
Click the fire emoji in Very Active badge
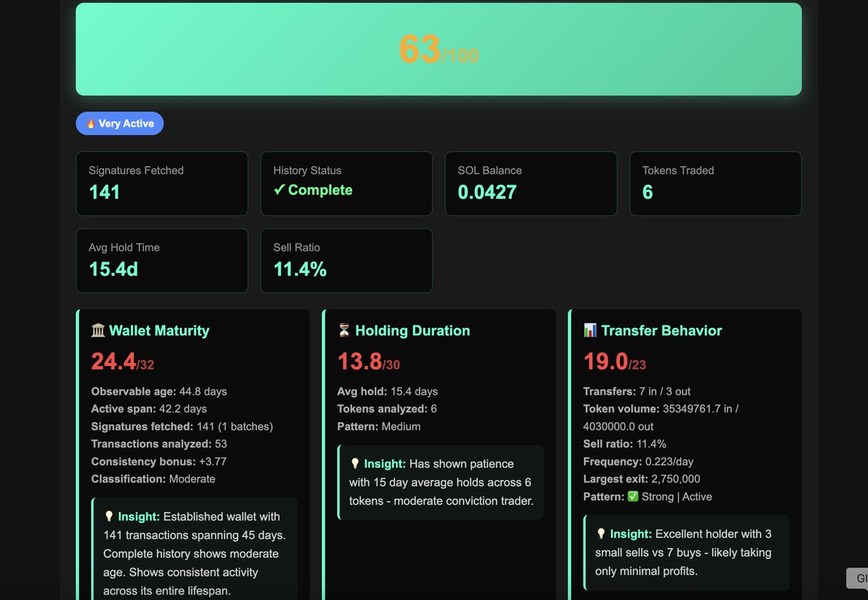[x=91, y=124]
